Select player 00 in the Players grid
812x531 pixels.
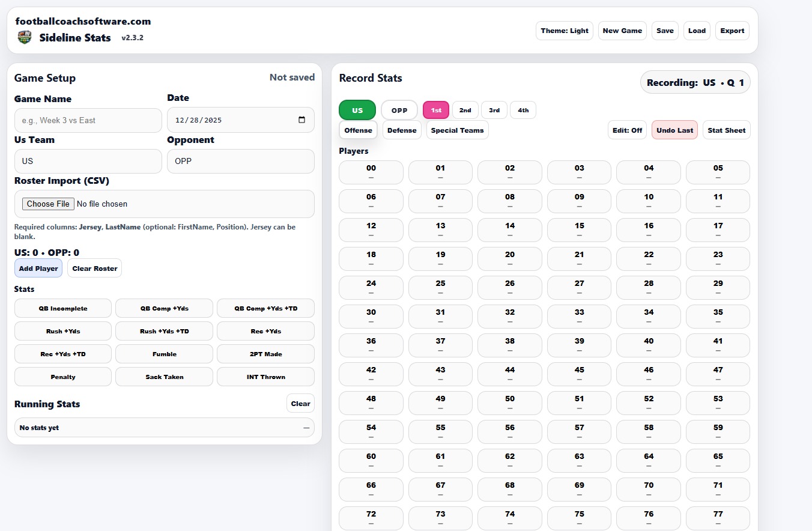371,172
